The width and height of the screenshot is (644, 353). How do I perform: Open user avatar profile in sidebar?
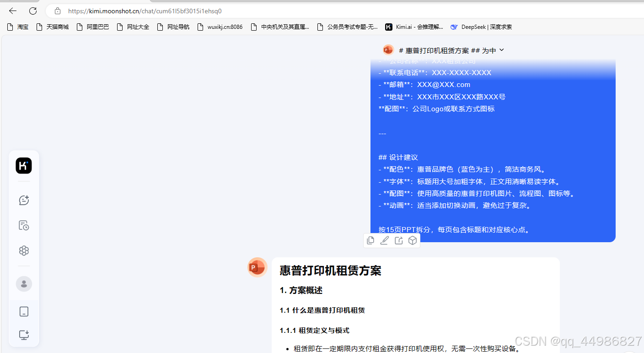pyautogui.click(x=24, y=284)
